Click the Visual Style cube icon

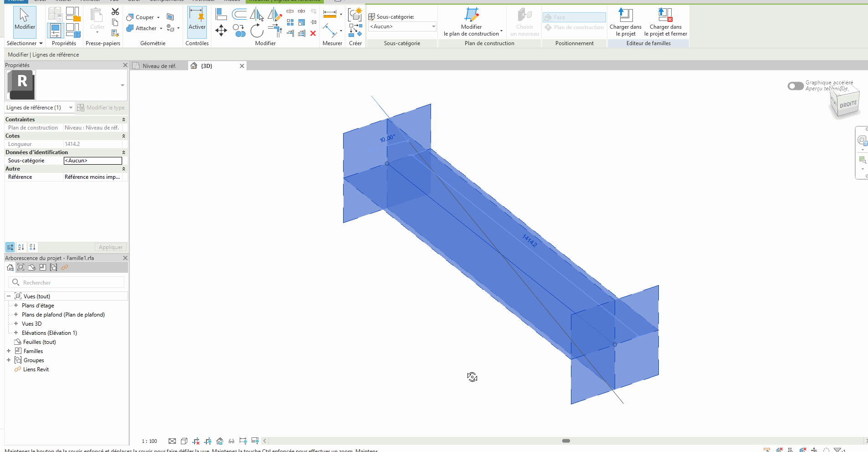pyautogui.click(x=184, y=441)
